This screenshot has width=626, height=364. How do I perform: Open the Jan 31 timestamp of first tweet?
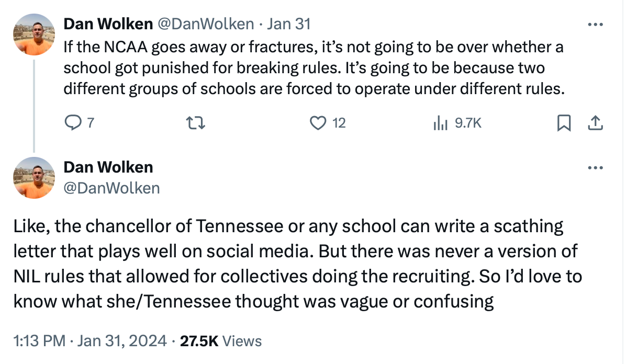[x=288, y=24]
